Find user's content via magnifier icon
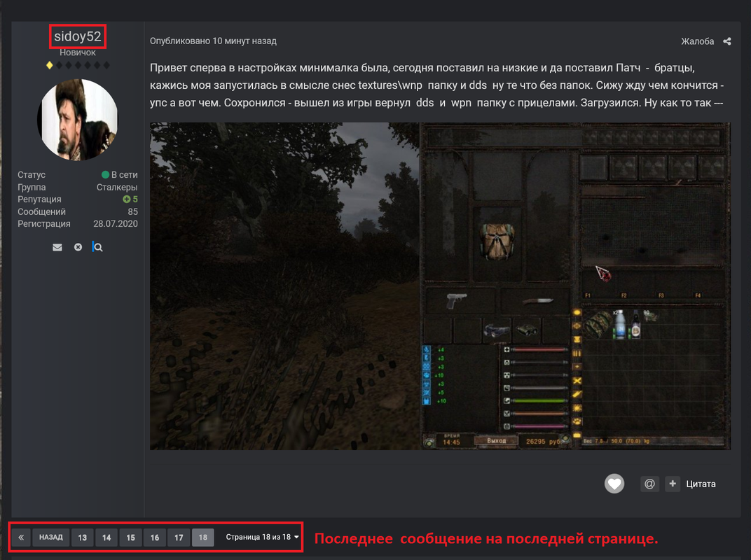Image resolution: width=751 pixels, height=560 pixels. pos(98,248)
